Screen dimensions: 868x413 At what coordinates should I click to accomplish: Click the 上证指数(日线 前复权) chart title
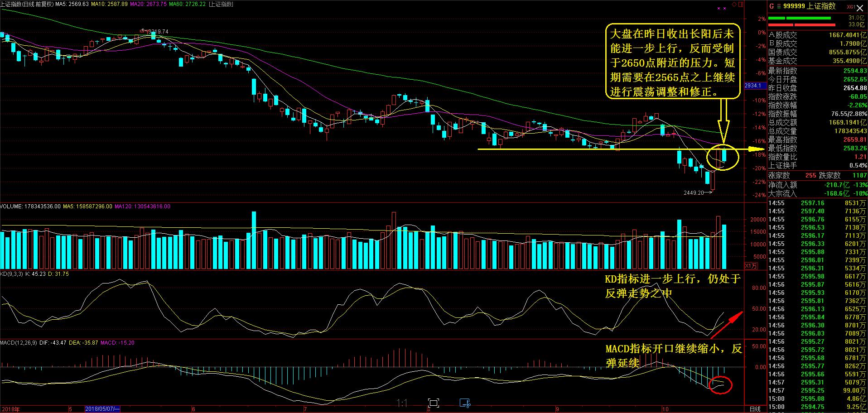(27, 4)
